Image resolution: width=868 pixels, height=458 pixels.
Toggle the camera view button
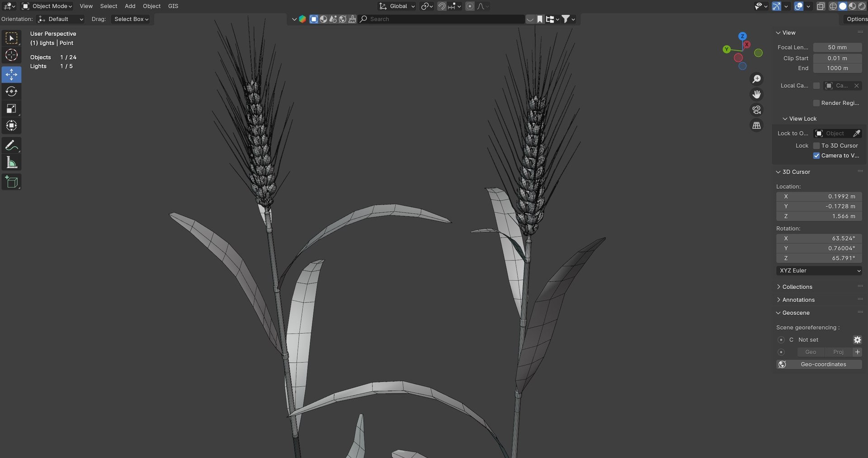(x=756, y=110)
